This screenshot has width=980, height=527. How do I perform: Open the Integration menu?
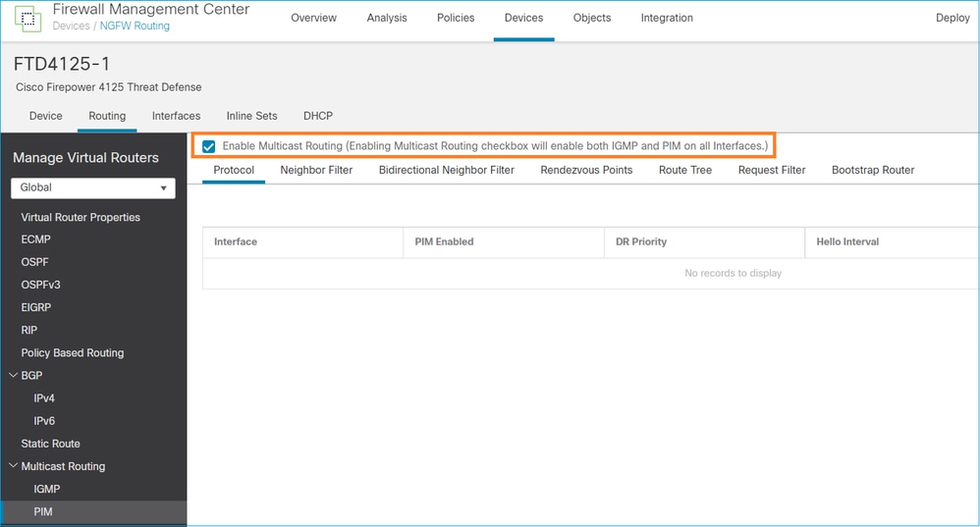[667, 18]
